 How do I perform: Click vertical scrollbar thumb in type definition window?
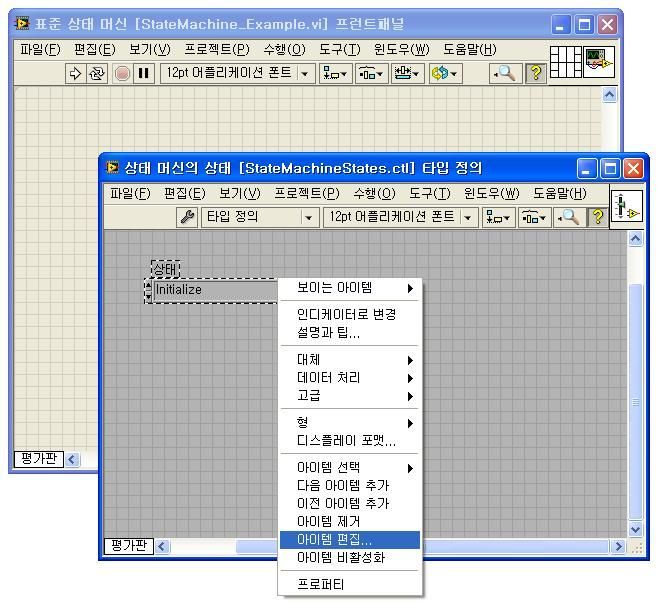[636, 402]
